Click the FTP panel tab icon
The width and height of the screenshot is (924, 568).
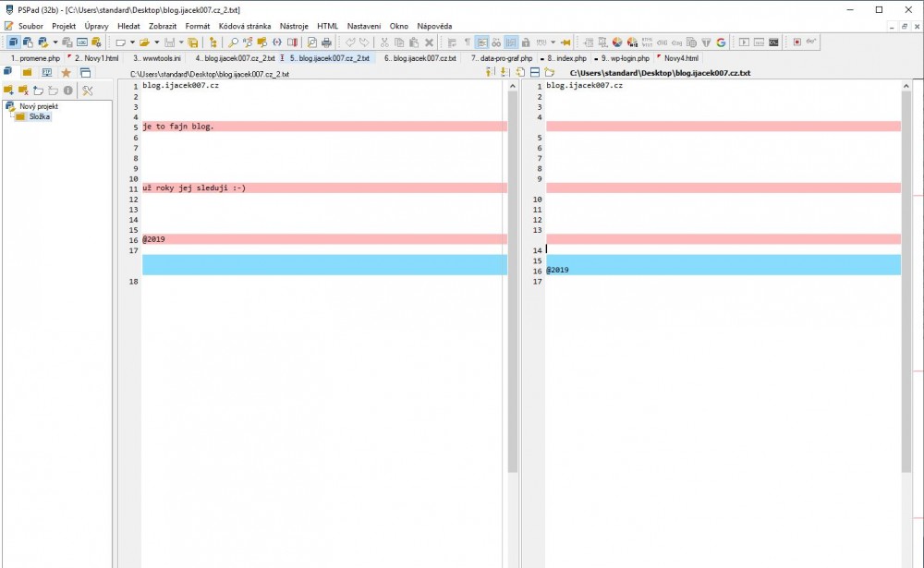(x=46, y=72)
